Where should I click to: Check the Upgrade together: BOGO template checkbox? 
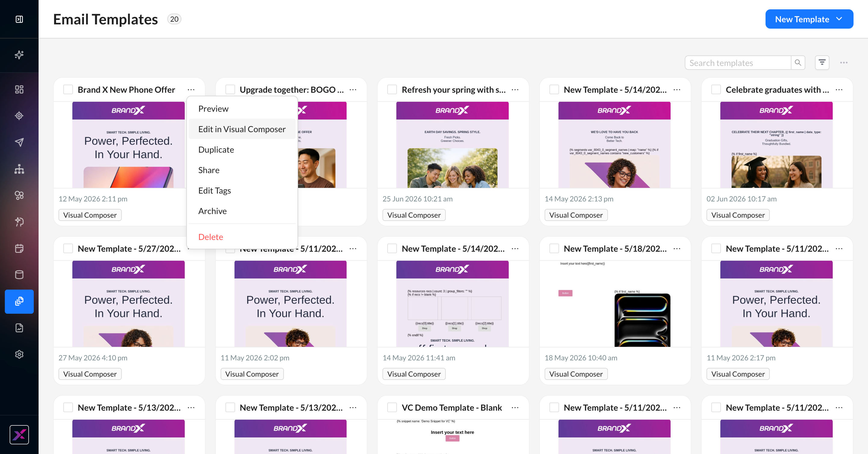tap(230, 89)
